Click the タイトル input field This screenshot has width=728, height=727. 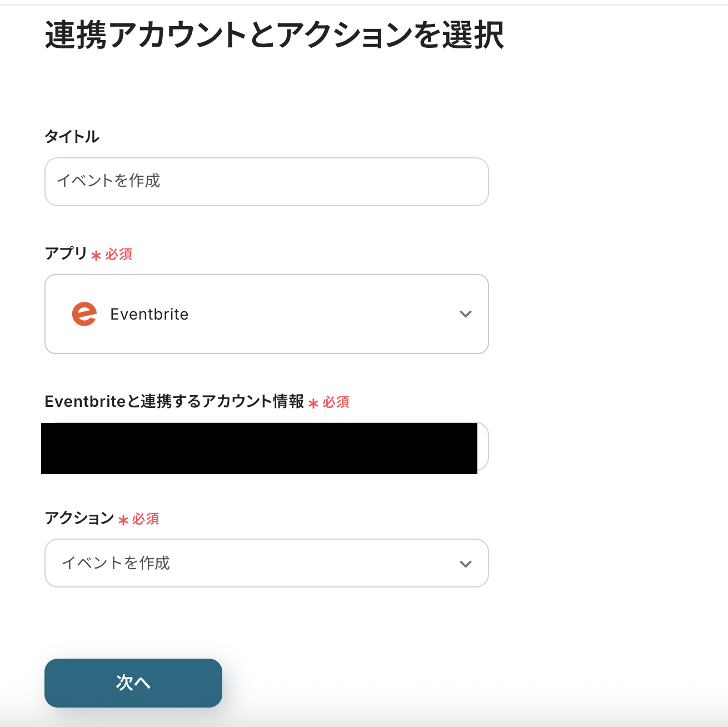tap(267, 182)
